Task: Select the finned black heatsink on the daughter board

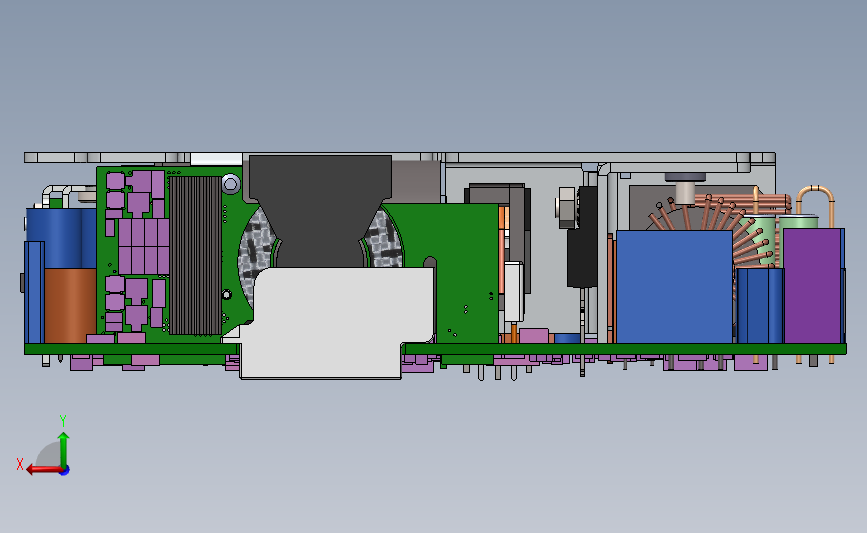Action: [195, 255]
